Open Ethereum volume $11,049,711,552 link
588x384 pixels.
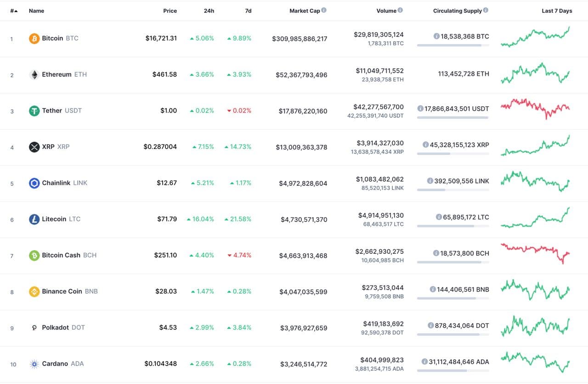tap(380, 71)
